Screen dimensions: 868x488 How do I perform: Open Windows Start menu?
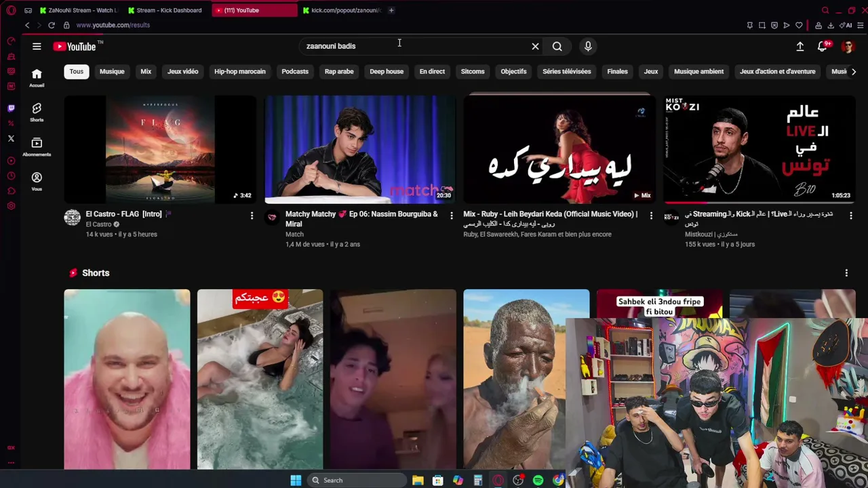click(x=296, y=481)
